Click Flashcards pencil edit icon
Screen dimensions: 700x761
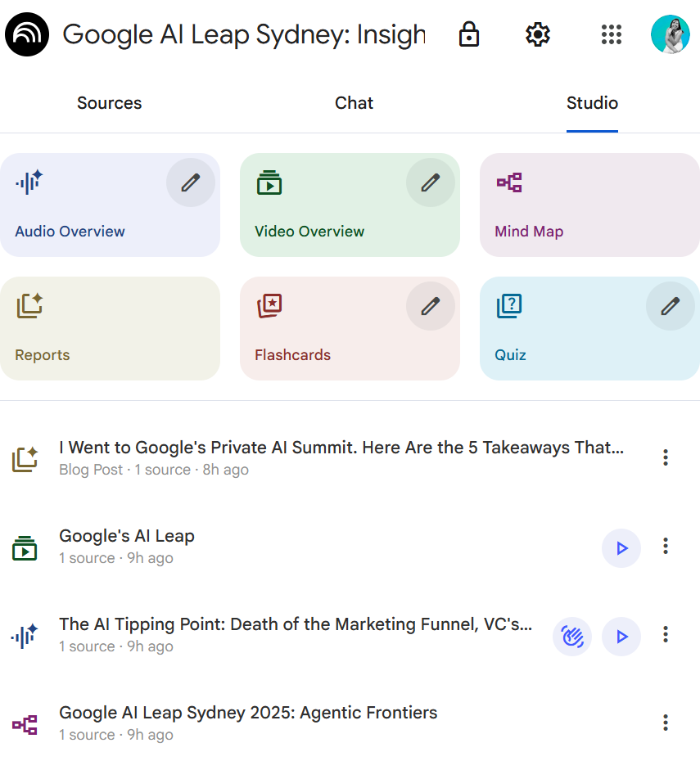431,306
